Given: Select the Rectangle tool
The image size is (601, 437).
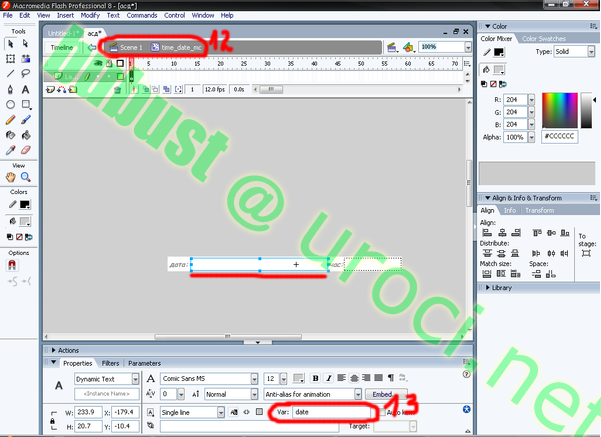Looking at the screenshot, I should click(x=26, y=105).
